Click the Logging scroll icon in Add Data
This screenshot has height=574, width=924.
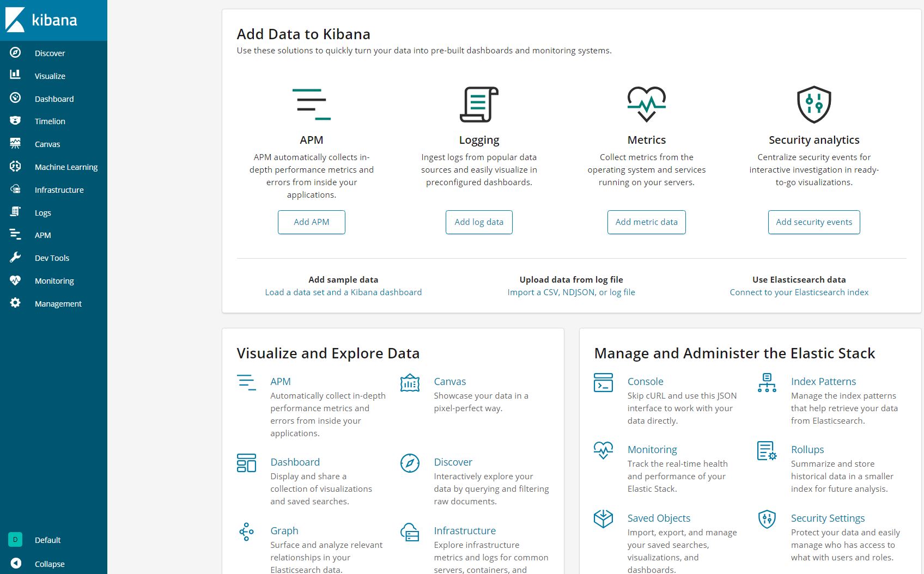click(479, 104)
